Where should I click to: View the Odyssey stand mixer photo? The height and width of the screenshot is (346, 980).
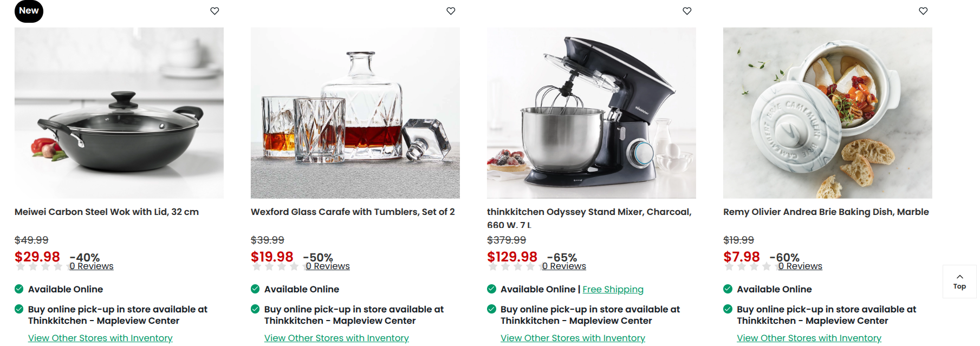click(x=592, y=113)
